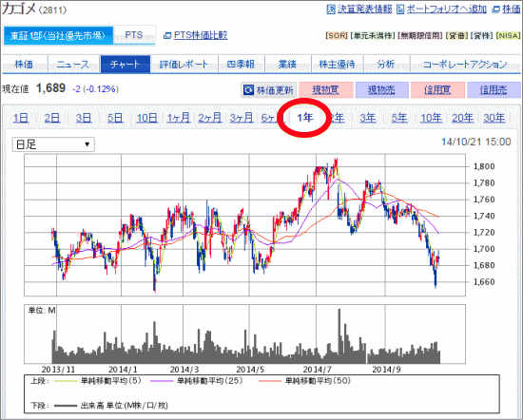Select the 3ヶ月 chart period
Image resolution: width=523 pixels, height=420 pixels.
pos(242,118)
